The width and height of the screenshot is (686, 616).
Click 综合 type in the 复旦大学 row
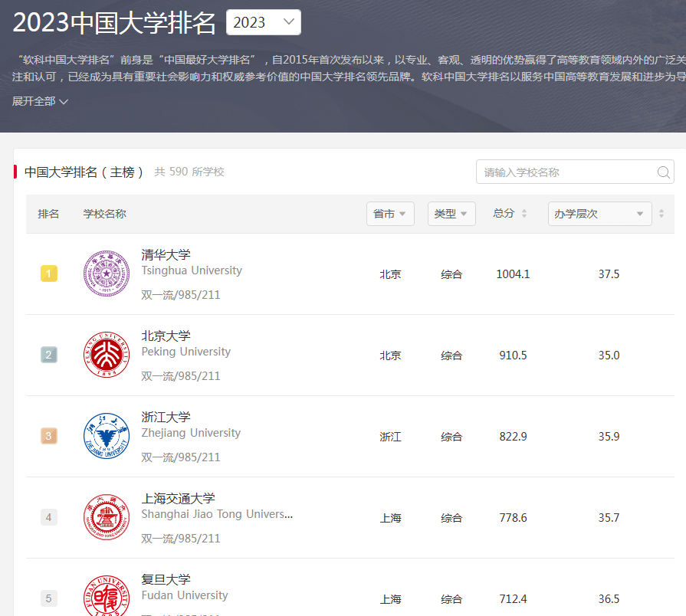(451, 599)
